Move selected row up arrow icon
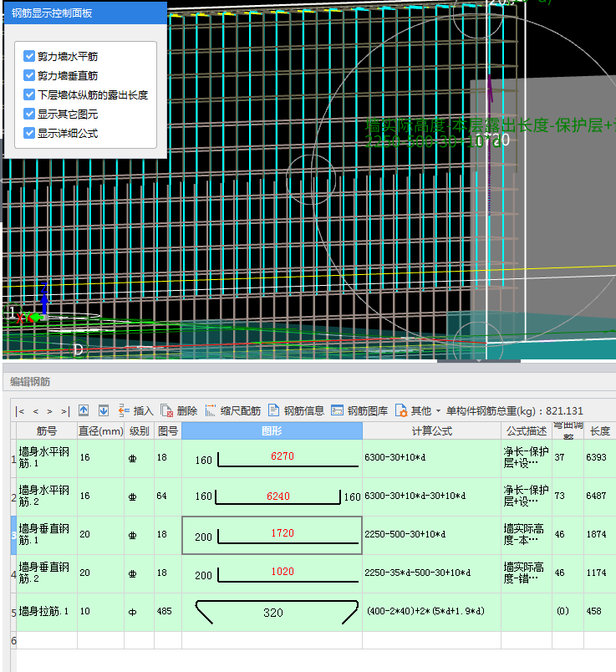Viewport: 616px width, 672px height. coord(84,410)
